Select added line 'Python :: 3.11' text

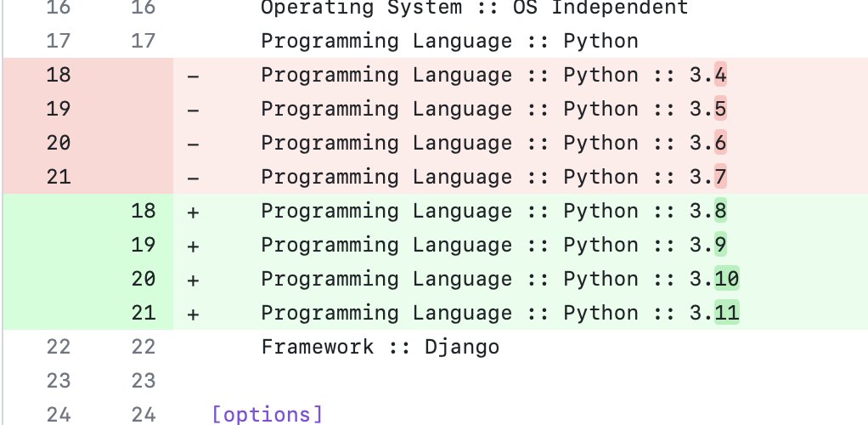point(651,313)
